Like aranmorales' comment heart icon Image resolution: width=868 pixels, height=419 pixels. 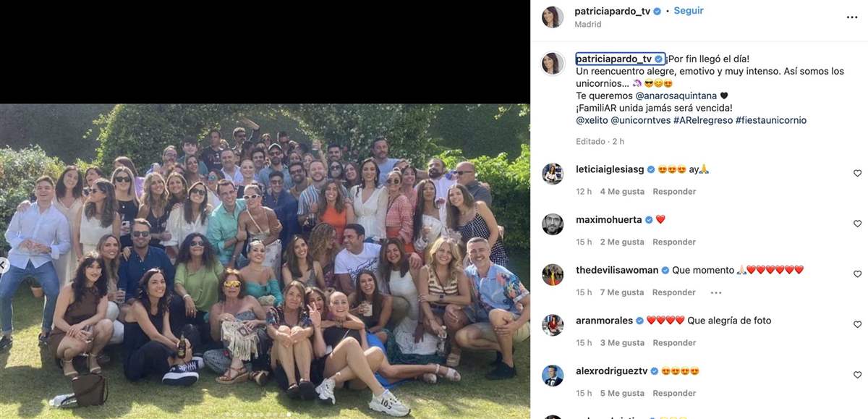[857, 324]
